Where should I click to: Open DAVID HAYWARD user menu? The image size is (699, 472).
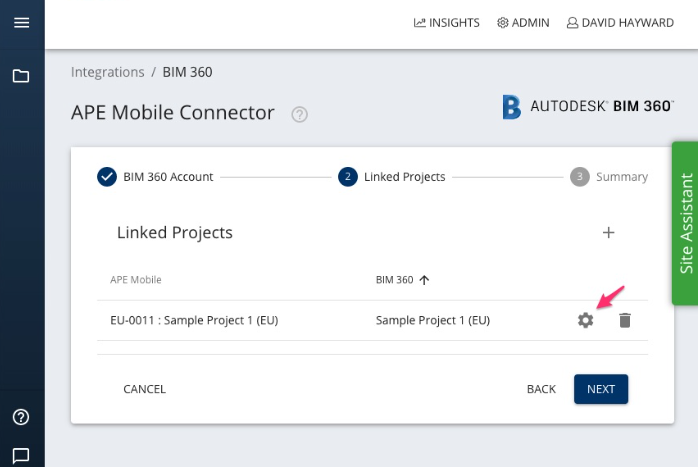pyautogui.click(x=620, y=23)
